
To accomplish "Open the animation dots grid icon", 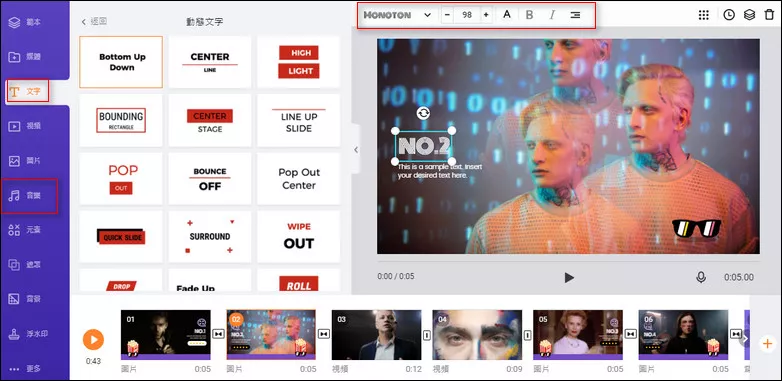I will pos(704,15).
